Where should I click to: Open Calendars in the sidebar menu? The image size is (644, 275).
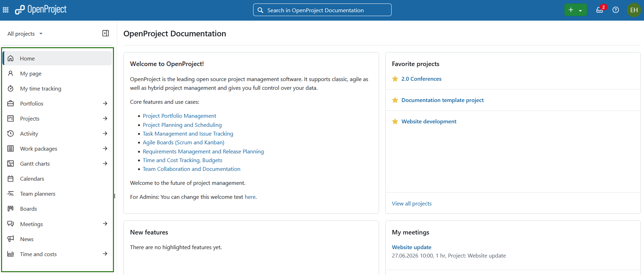[x=57, y=179]
